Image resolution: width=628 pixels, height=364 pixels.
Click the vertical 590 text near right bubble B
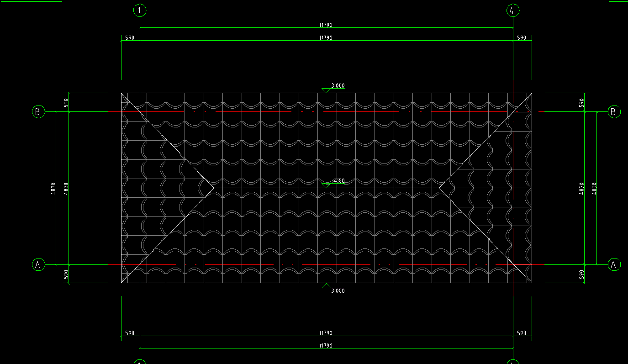pos(581,102)
